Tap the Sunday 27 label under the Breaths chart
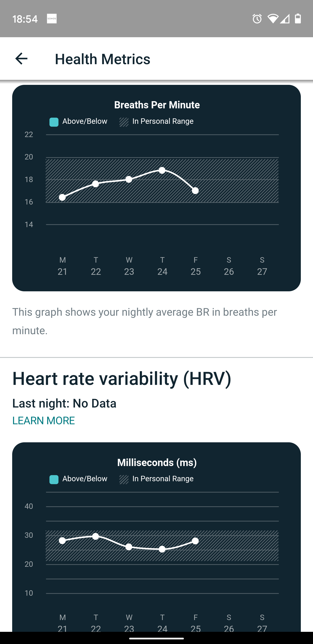313x644 pixels. (262, 266)
